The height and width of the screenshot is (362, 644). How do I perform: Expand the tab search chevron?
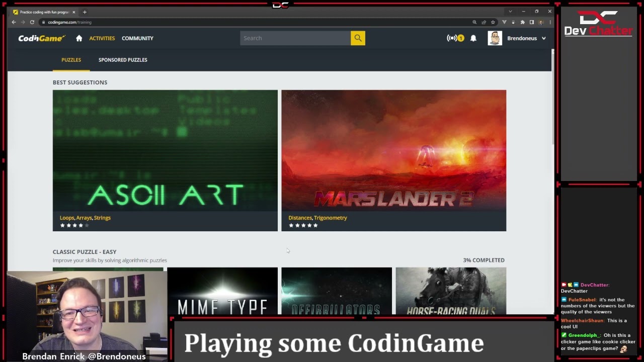coord(511,12)
